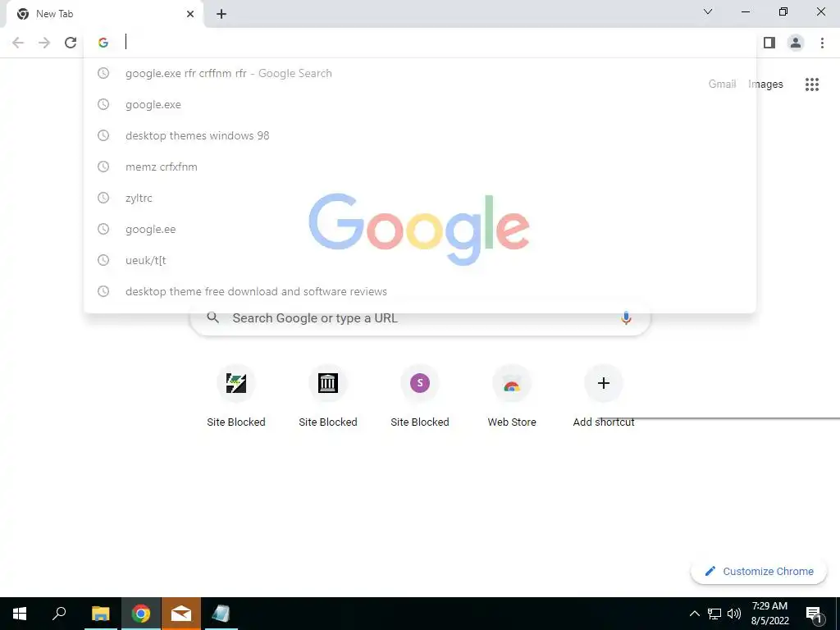Click the Google icon in address bar
The width and height of the screenshot is (840, 630).
point(103,43)
